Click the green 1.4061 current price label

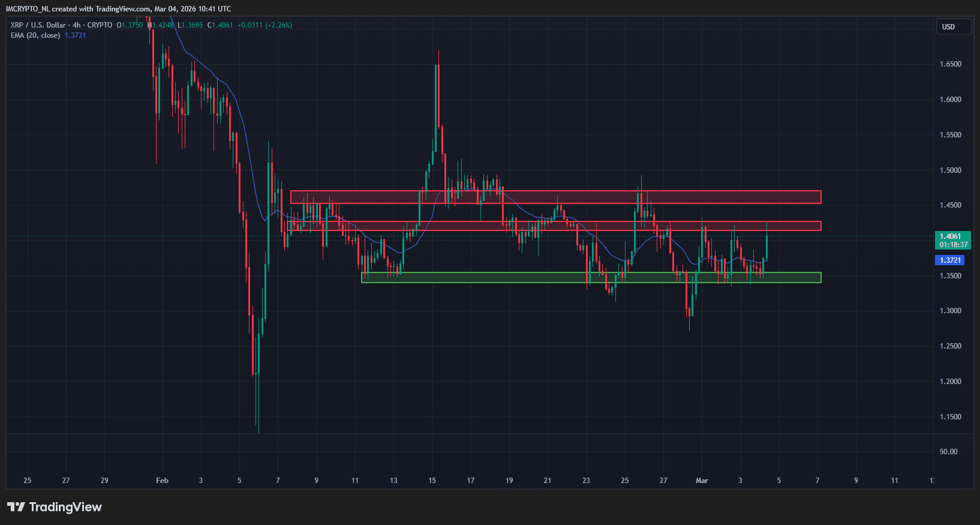pos(952,236)
